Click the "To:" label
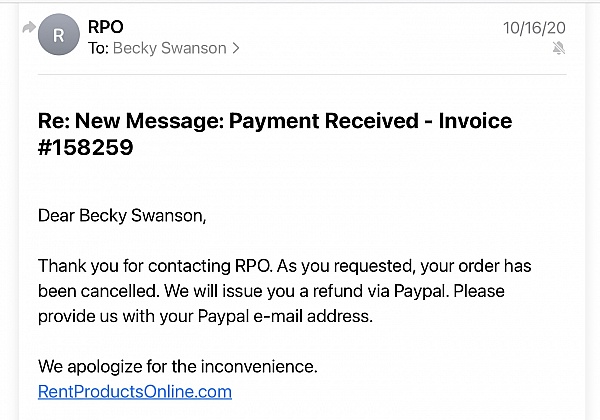 click(x=98, y=48)
